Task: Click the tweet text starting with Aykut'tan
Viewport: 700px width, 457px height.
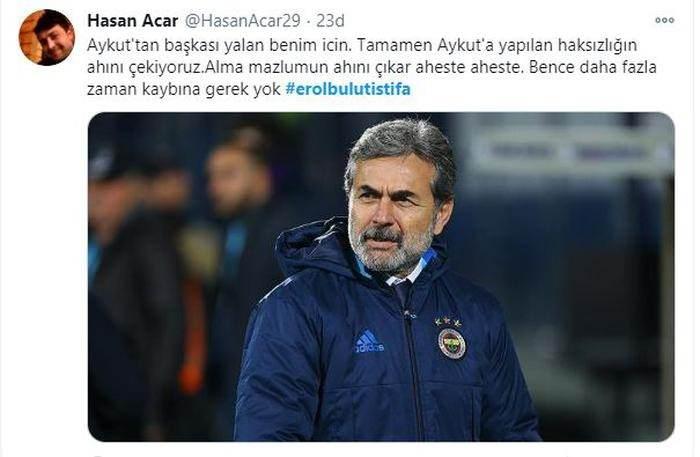Action: tap(371, 67)
